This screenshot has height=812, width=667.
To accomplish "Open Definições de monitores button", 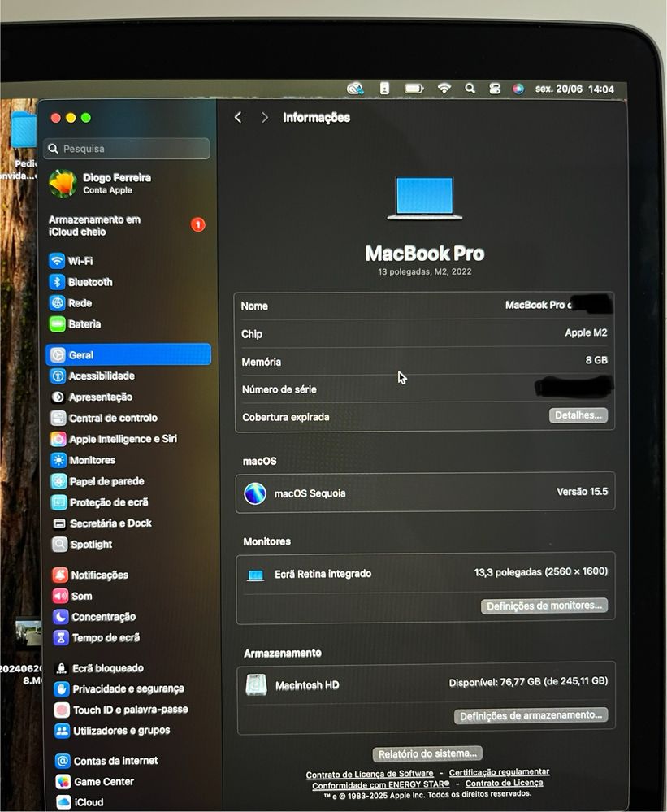I will coord(544,606).
